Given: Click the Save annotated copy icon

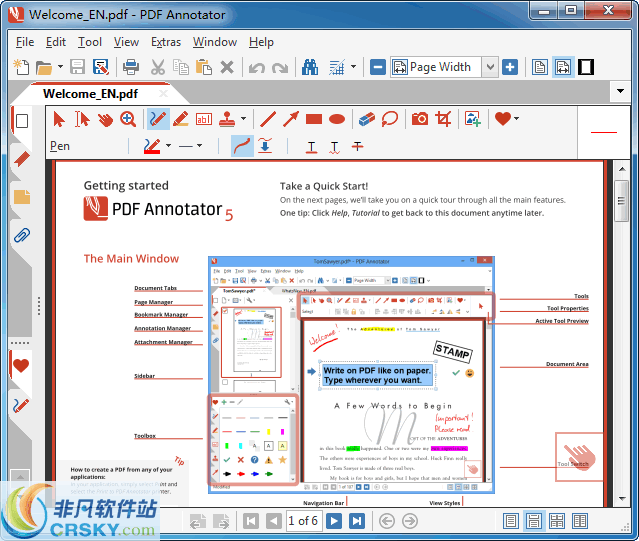Looking at the screenshot, I should [x=101, y=67].
